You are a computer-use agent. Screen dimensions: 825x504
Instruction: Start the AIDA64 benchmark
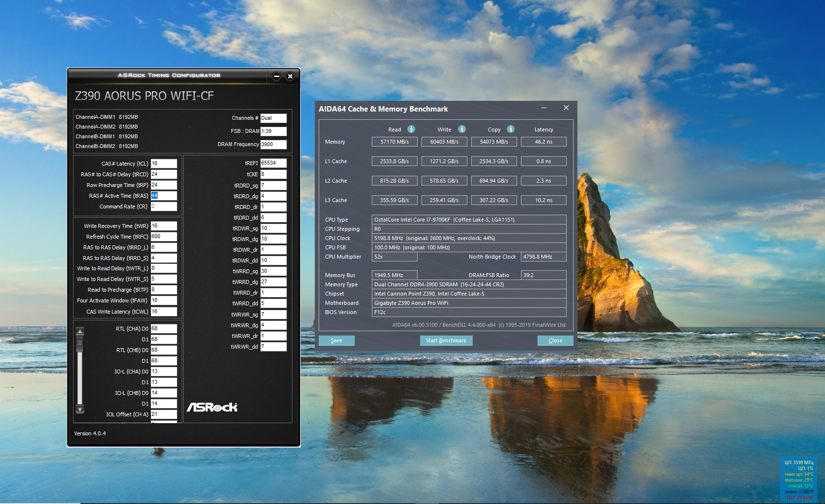[x=446, y=340]
